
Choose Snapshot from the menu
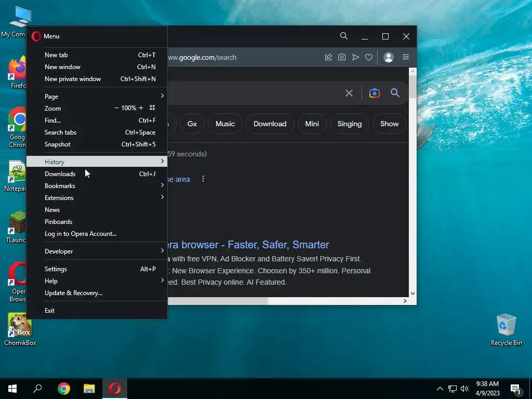click(97, 144)
